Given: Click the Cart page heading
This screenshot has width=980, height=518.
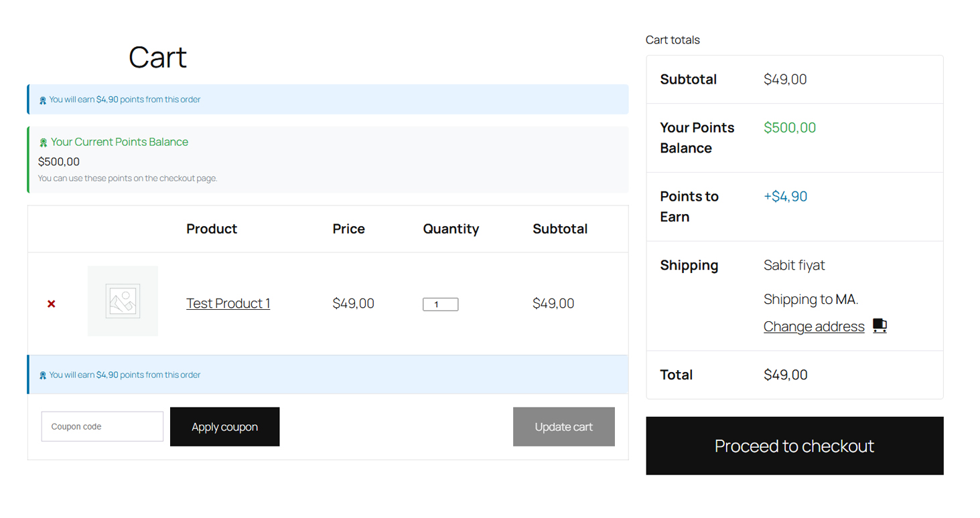Looking at the screenshot, I should 157,58.
